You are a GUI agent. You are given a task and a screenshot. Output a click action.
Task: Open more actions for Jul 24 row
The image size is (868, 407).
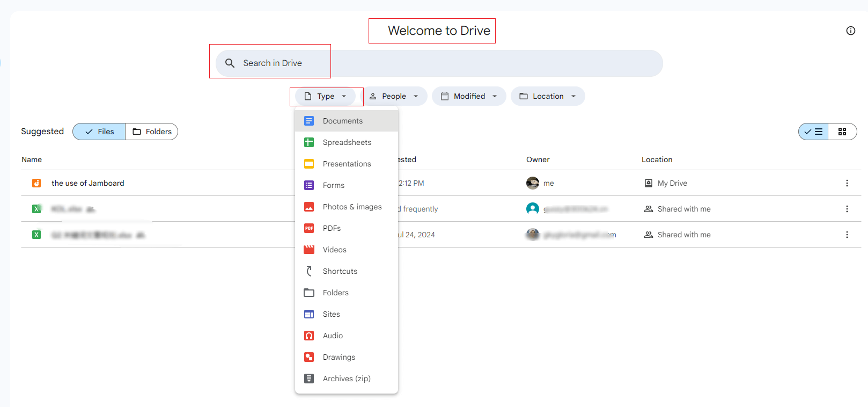pyautogui.click(x=847, y=235)
